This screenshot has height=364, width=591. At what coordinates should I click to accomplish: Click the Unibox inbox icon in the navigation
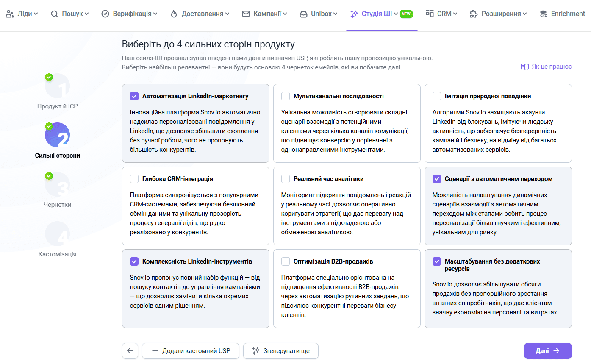[303, 14]
